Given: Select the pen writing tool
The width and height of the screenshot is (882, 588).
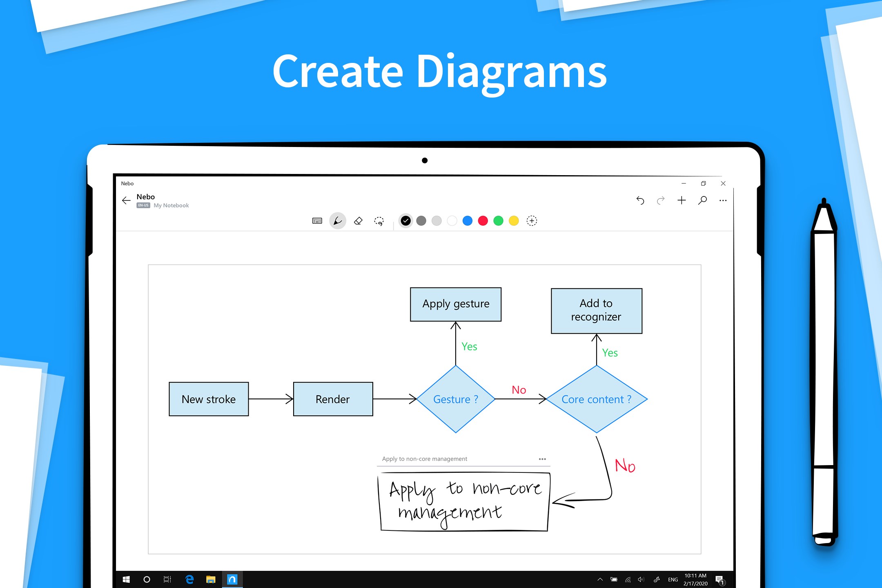Looking at the screenshot, I should [338, 221].
